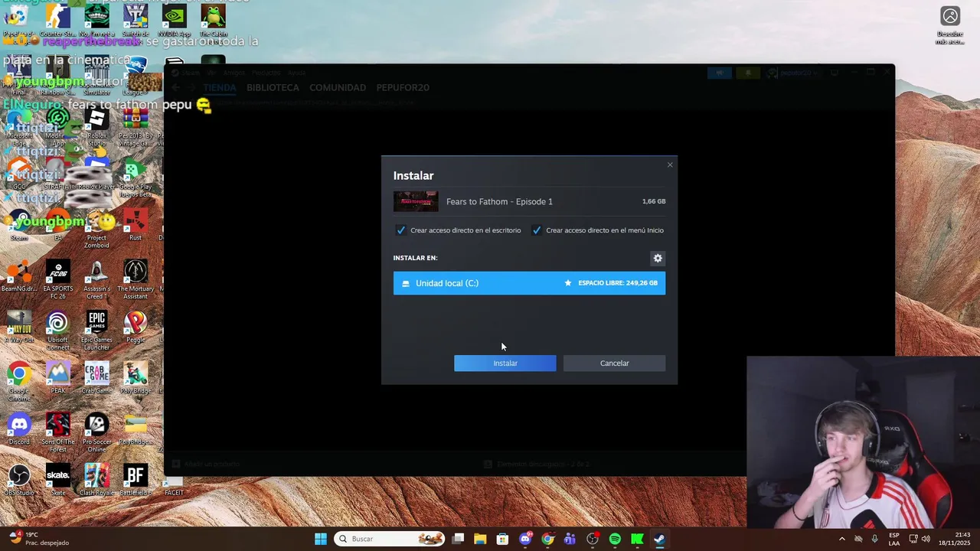Open install settings gear in Steam dialog

(658, 259)
